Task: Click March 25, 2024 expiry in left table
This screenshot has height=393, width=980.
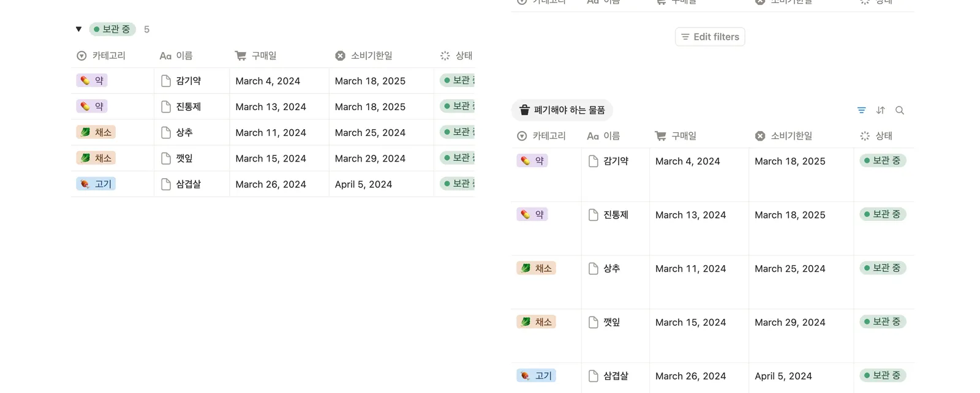Action: (370, 132)
